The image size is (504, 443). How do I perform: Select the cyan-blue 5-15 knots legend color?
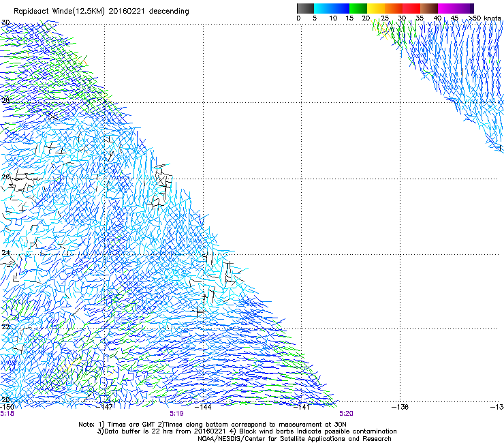(332, 8)
